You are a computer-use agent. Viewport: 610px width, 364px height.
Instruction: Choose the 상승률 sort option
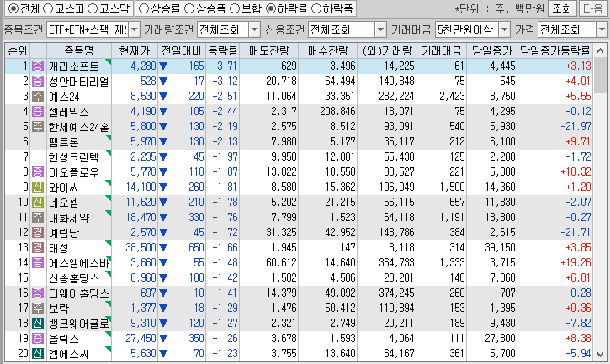[x=144, y=8]
